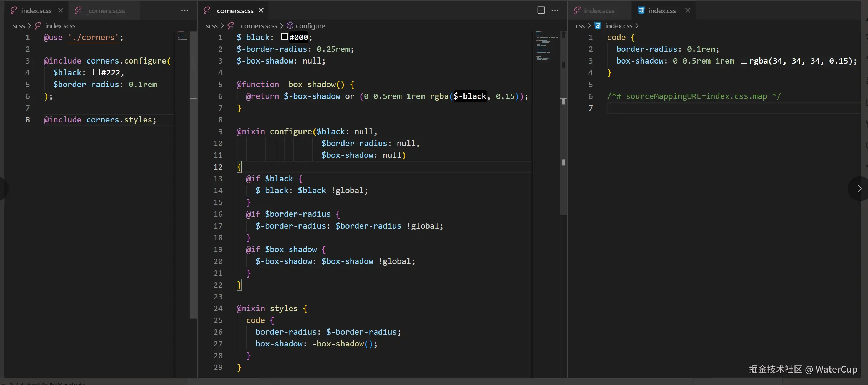Image resolution: width=868 pixels, height=385 pixels.
Task: Select the index.css tab in right editor
Action: tap(662, 11)
